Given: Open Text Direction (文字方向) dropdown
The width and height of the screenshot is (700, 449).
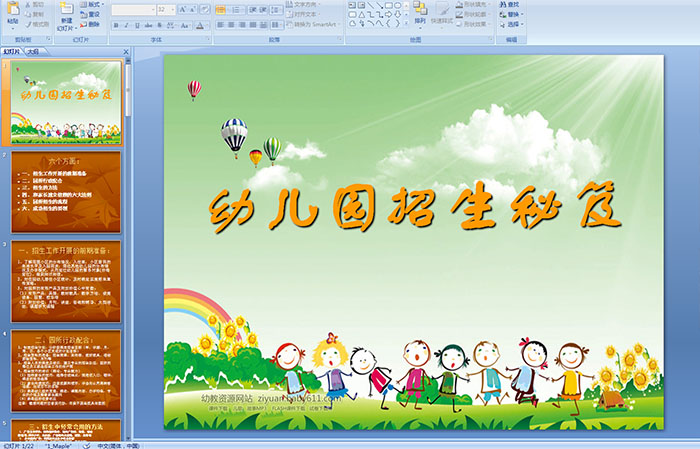Looking at the screenshot, I should point(304,4).
